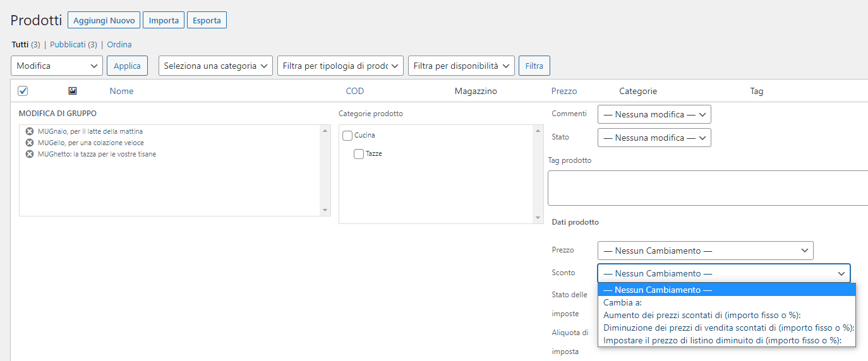868x361 pixels.
Task: Check the Tazze category checkbox
Action: 359,154
